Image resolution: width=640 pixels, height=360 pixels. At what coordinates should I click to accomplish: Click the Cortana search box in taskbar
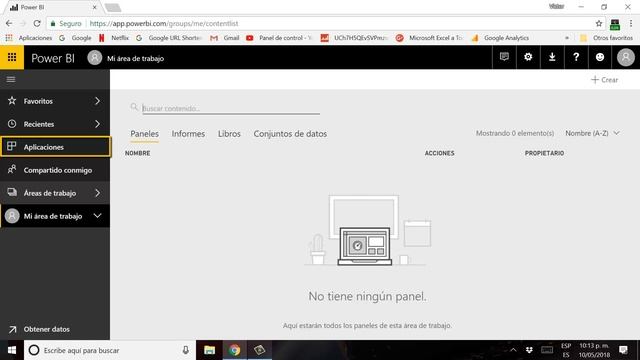[x=110, y=350]
